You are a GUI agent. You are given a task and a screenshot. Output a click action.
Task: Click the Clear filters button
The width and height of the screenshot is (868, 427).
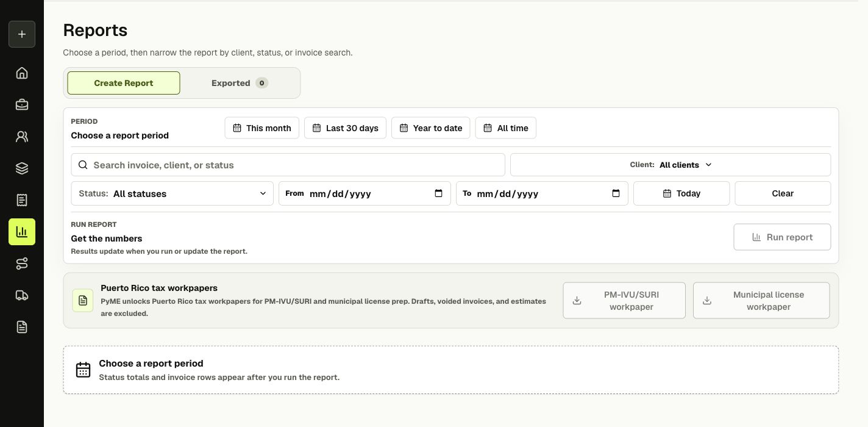(x=783, y=193)
